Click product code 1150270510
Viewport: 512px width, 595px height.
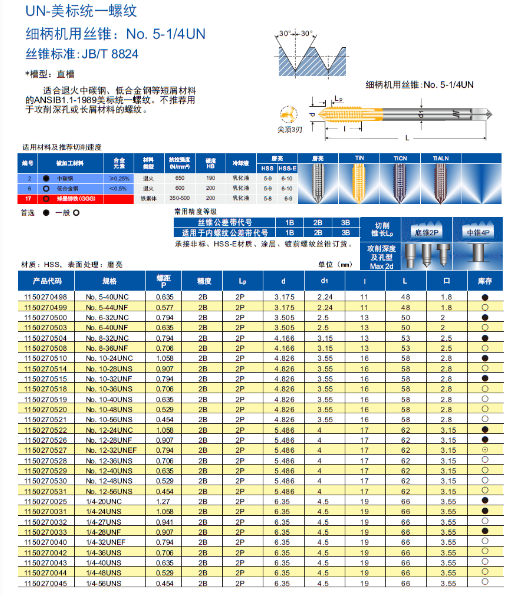(x=46, y=358)
